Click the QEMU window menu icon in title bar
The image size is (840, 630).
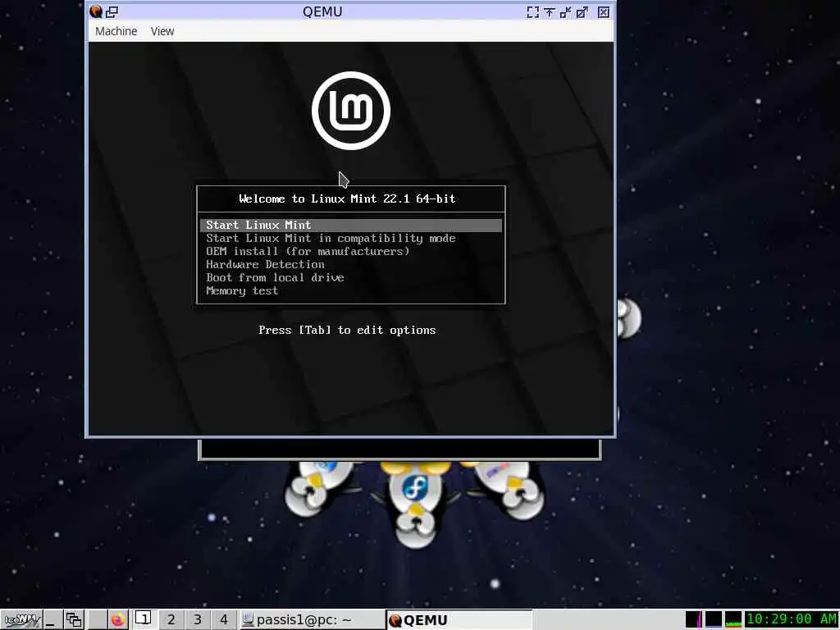tap(97, 11)
